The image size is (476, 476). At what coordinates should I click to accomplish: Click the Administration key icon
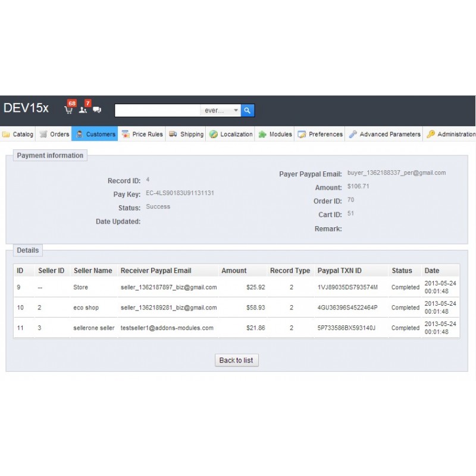point(430,134)
